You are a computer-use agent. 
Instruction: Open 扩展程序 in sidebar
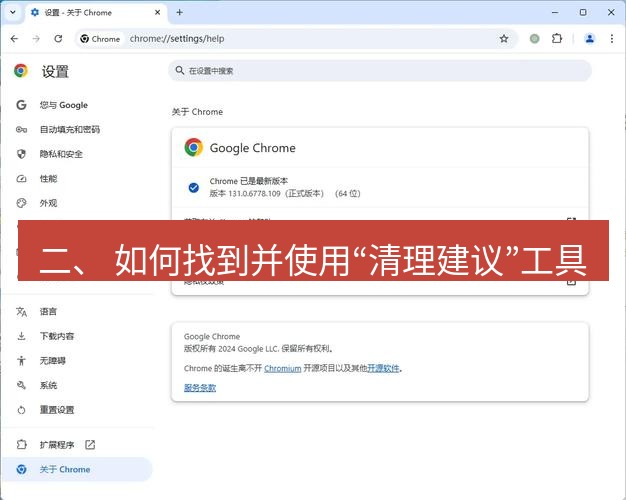(x=77, y=444)
